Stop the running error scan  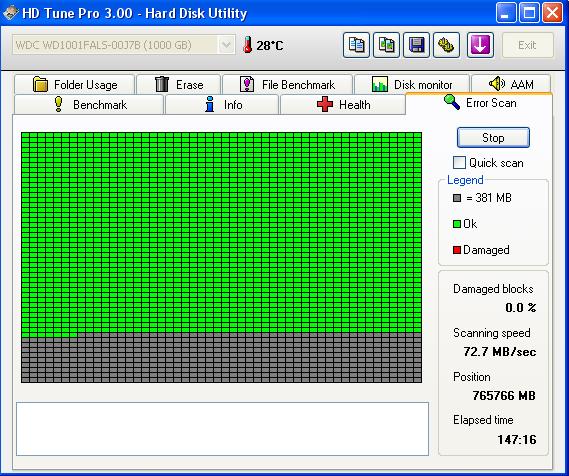tap(493, 138)
